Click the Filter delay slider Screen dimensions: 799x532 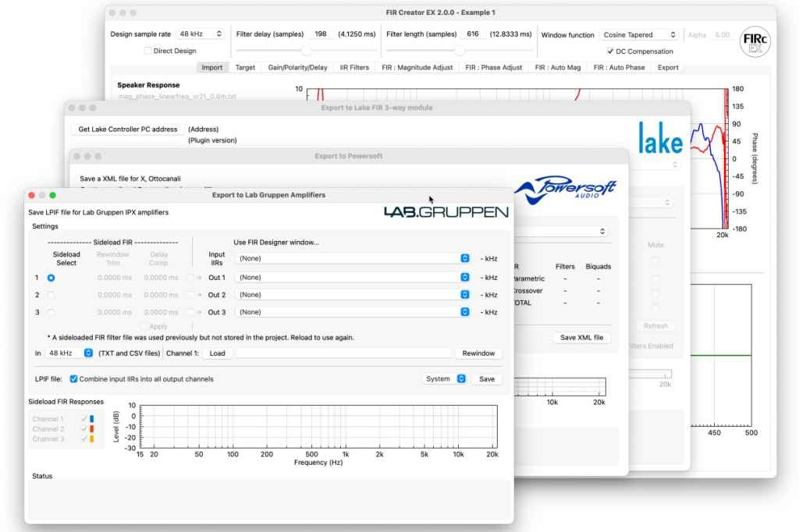[306, 50]
